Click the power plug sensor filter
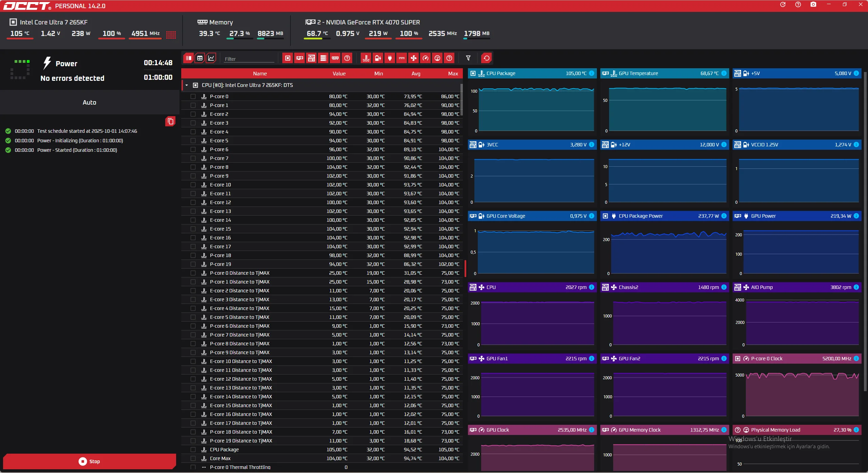The width and height of the screenshot is (868, 473). (390, 58)
